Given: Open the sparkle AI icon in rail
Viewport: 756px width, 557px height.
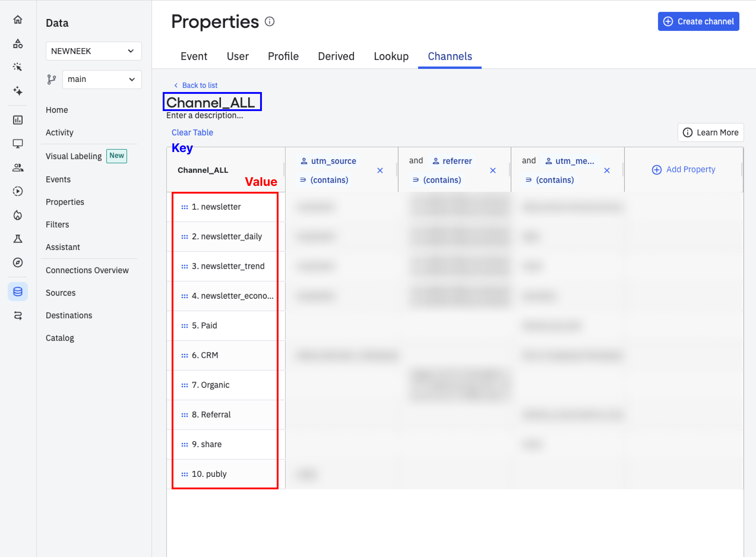Looking at the screenshot, I should pyautogui.click(x=18, y=91).
